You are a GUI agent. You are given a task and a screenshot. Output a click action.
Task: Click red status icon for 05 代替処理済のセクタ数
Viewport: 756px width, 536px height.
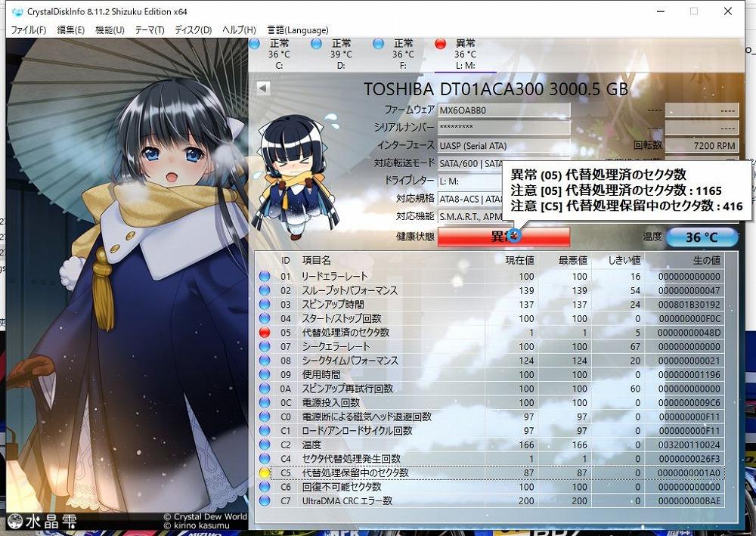[264, 332]
